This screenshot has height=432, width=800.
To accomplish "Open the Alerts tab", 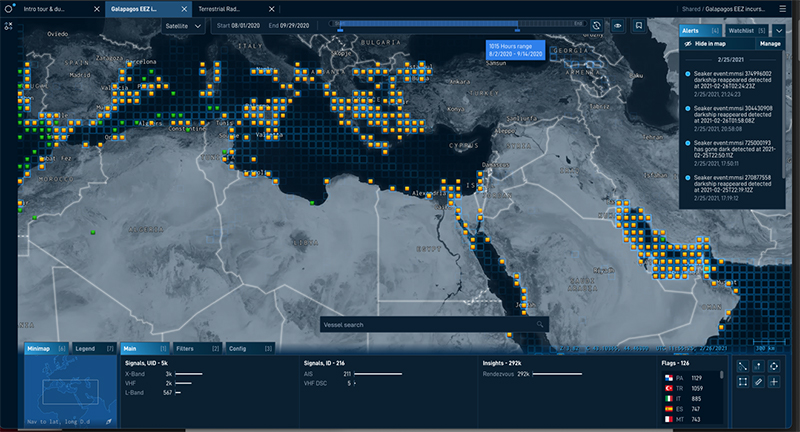I will 701,31.
